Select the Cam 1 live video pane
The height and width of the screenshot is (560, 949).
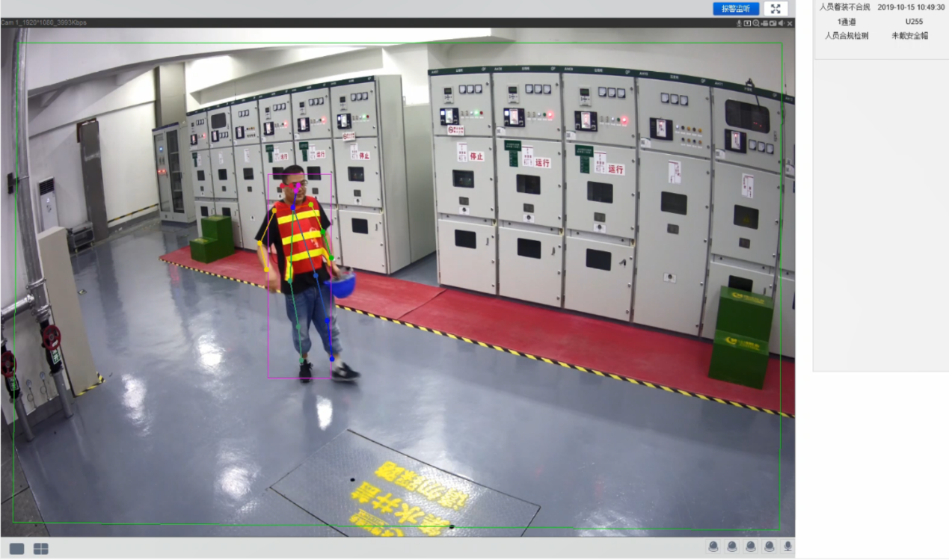(397, 283)
